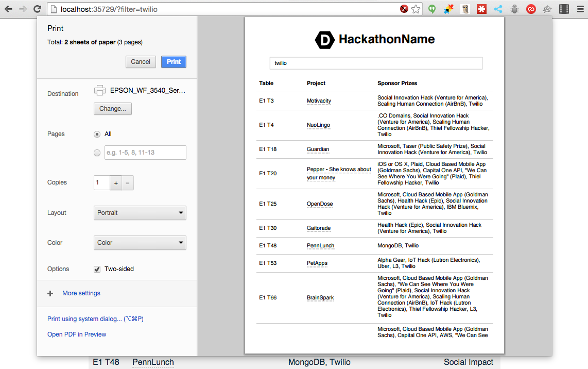Image resolution: width=588 pixels, height=369 pixels.
Task: Click the Sponsor Prizes column header
Action: (397, 83)
